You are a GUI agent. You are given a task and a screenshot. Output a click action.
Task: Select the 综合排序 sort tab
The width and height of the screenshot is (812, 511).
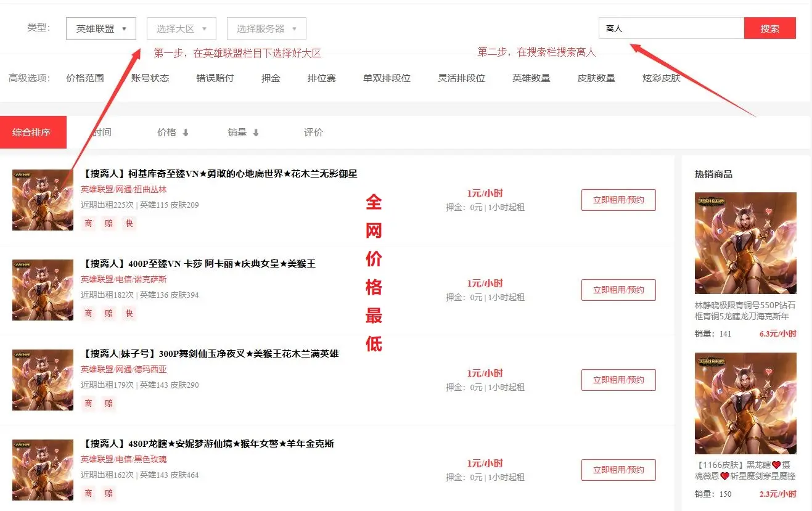tap(33, 132)
